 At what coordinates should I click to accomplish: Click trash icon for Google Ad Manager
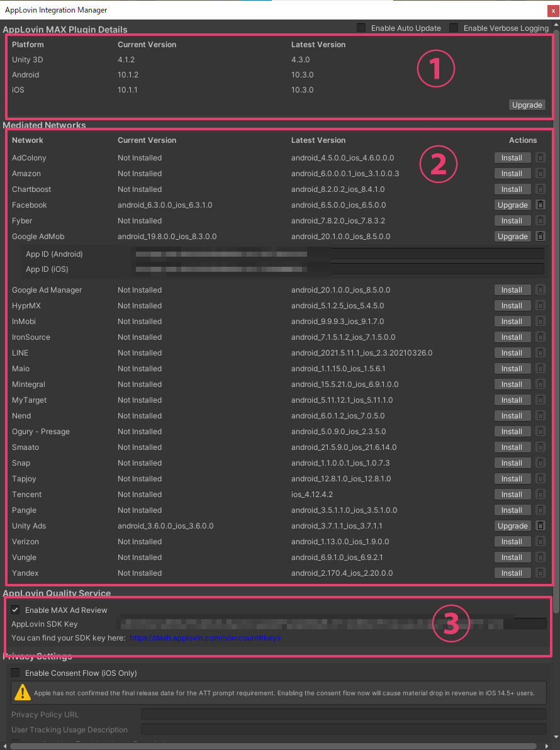coord(540,290)
